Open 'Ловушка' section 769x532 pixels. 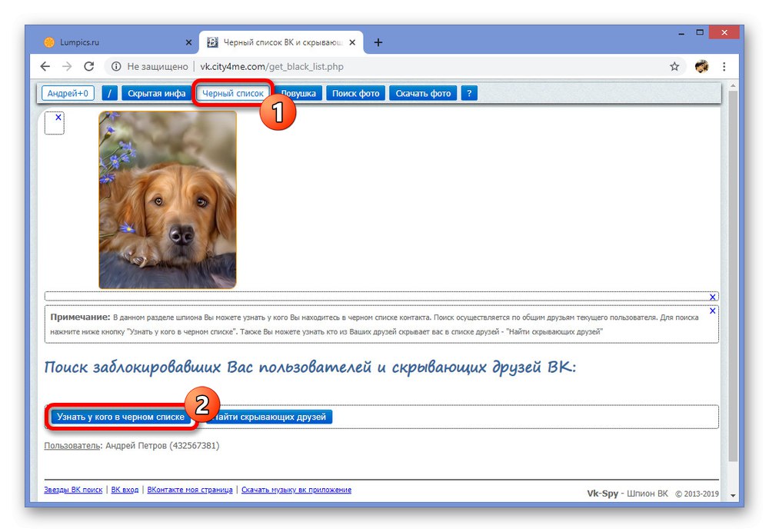pos(298,93)
